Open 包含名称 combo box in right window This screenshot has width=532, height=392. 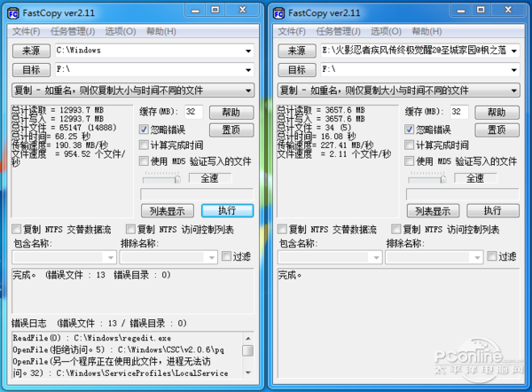pyautogui.click(x=330, y=257)
